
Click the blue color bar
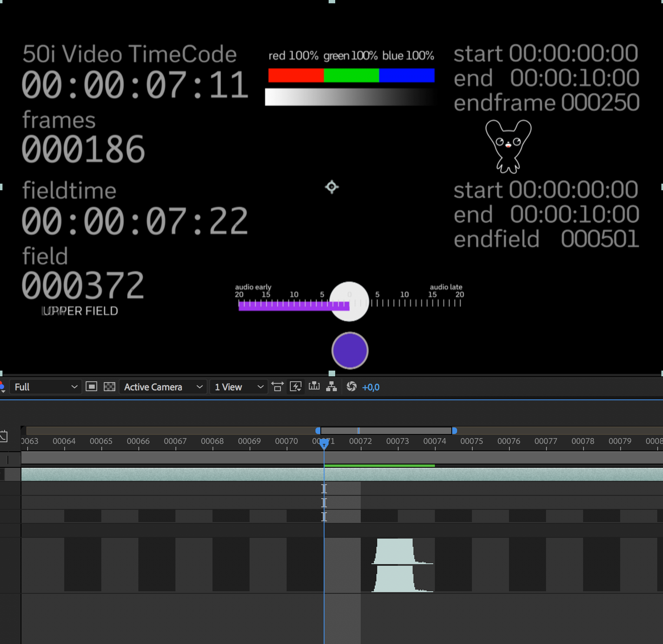coord(407,75)
